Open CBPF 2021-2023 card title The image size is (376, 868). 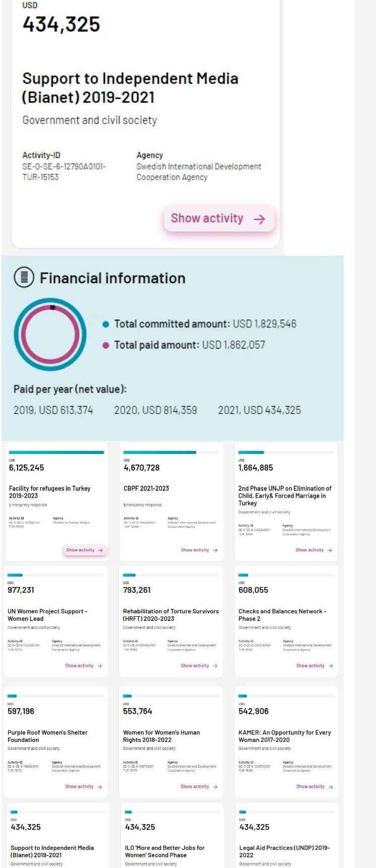pyautogui.click(x=146, y=488)
